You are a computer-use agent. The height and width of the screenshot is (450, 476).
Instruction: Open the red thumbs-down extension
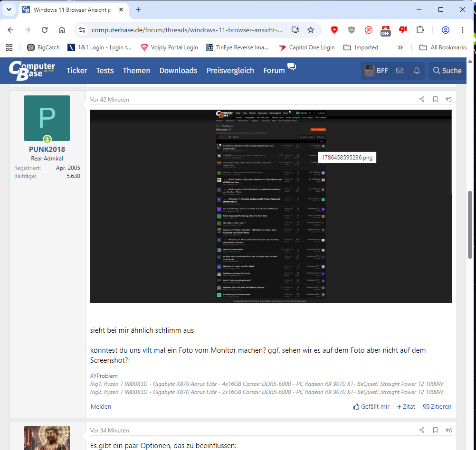coord(403,29)
